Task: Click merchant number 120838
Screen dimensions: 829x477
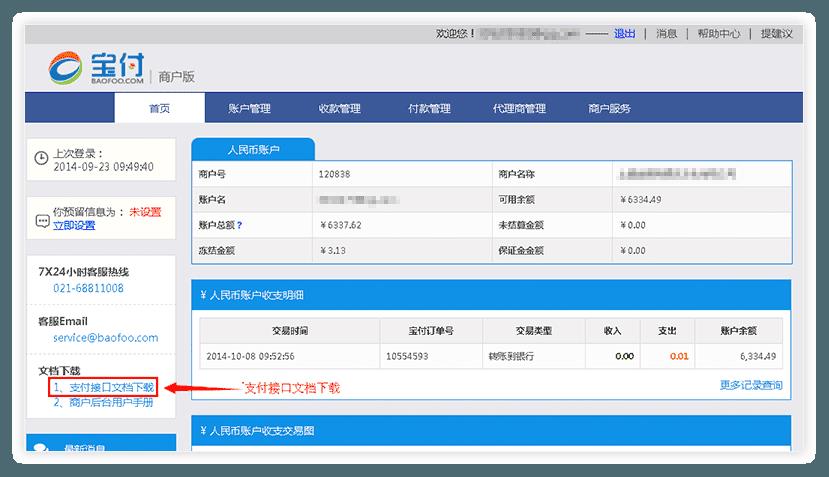Action: (x=334, y=174)
